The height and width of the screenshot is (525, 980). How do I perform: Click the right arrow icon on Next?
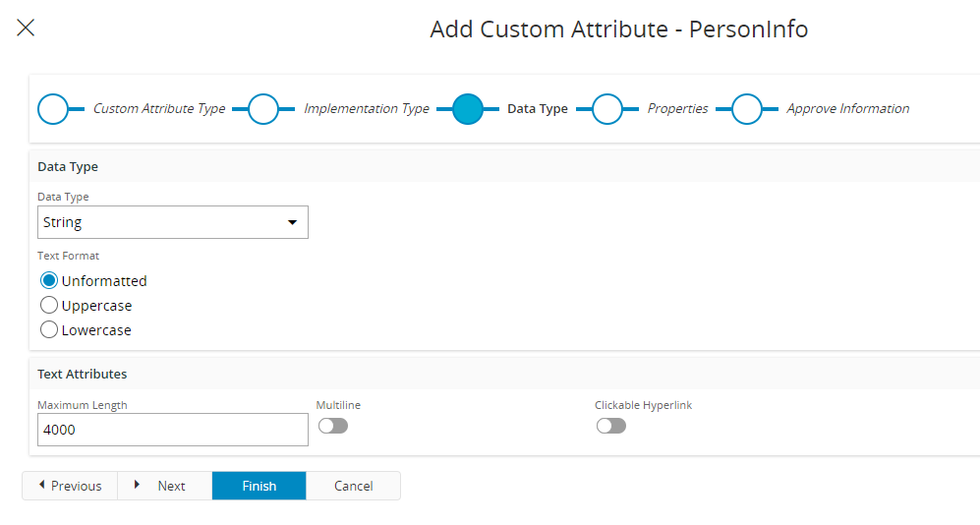[137, 485]
